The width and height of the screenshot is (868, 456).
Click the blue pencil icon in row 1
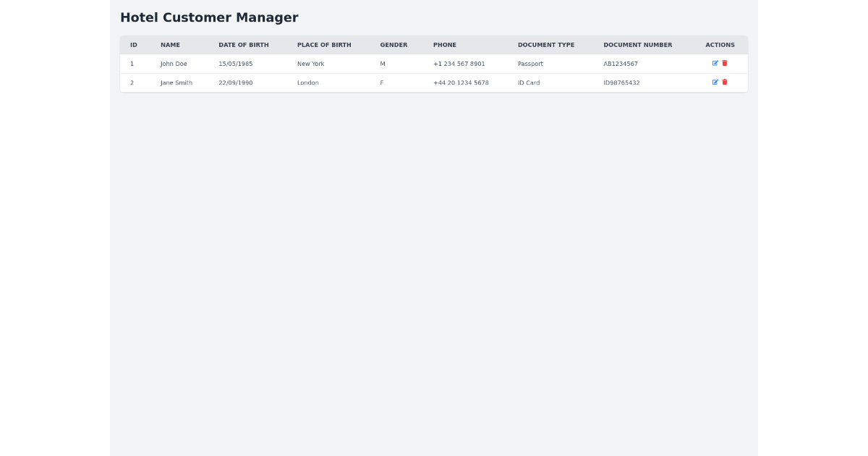[x=715, y=63]
